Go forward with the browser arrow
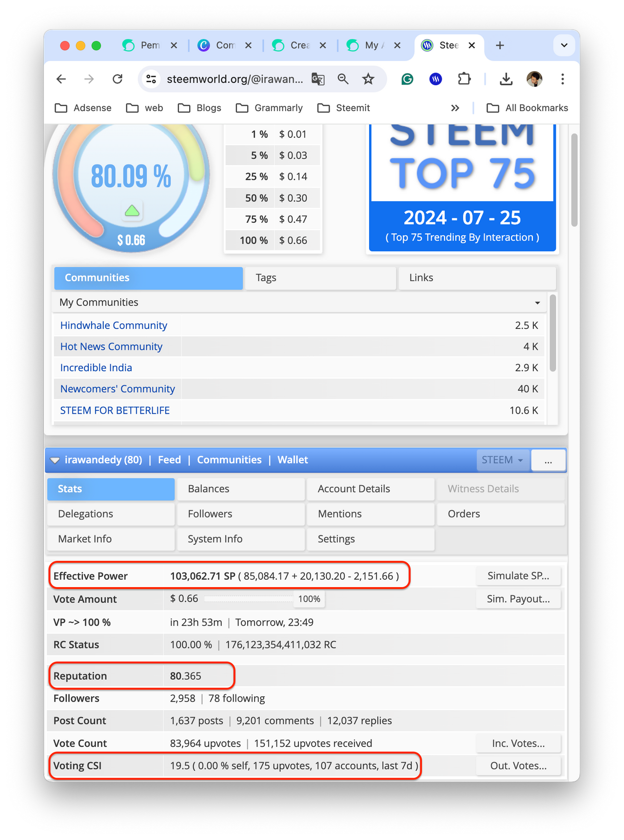Viewport: 624px width, 840px height. 89,79
